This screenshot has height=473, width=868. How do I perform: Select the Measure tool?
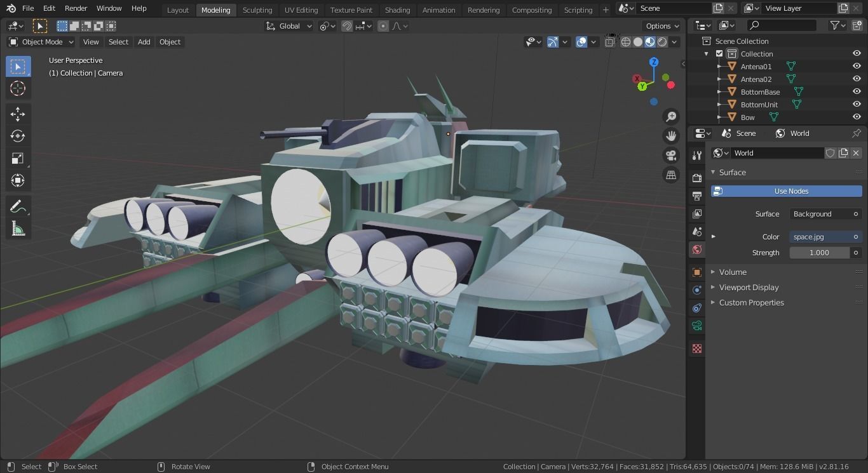pyautogui.click(x=18, y=228)
